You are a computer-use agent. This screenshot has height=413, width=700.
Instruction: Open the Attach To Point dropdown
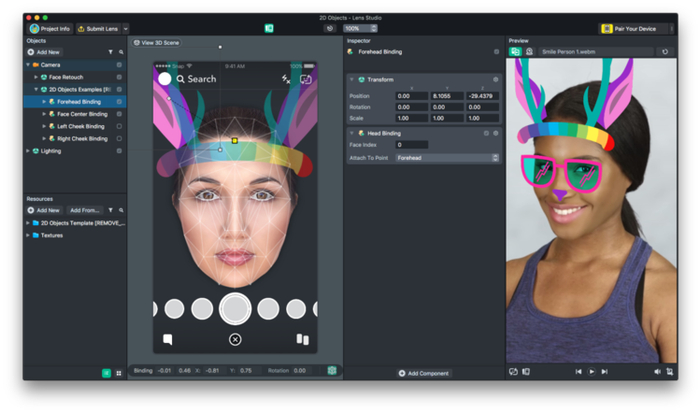coord(447,158)
